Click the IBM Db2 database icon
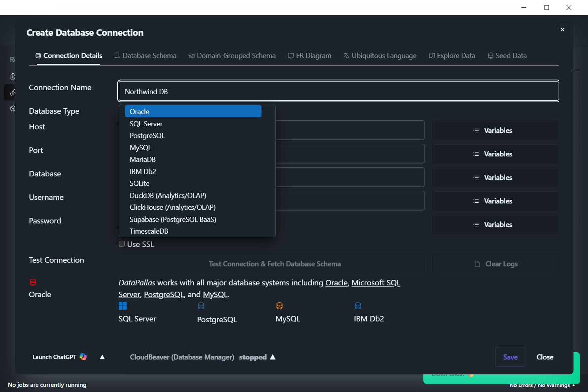Image resolution: width=588 pixels, height=392 pixels. [358, 306]
